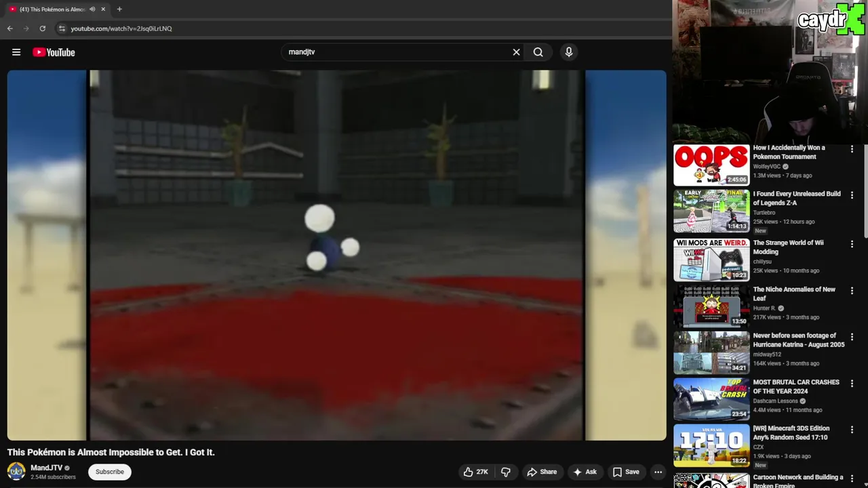868x488 pixels.
Task: Open Niche Anomalies of New Leaf thumbnail
Action: 711,306
